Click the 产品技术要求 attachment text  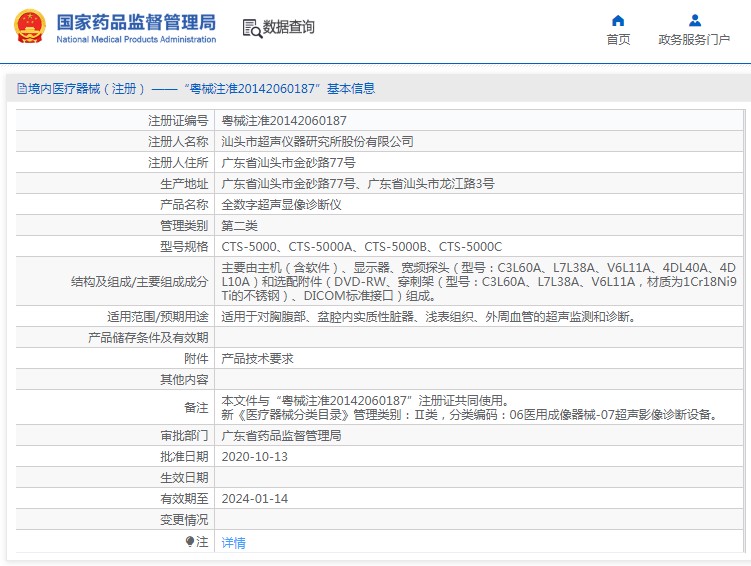click(x=257, y=358)
